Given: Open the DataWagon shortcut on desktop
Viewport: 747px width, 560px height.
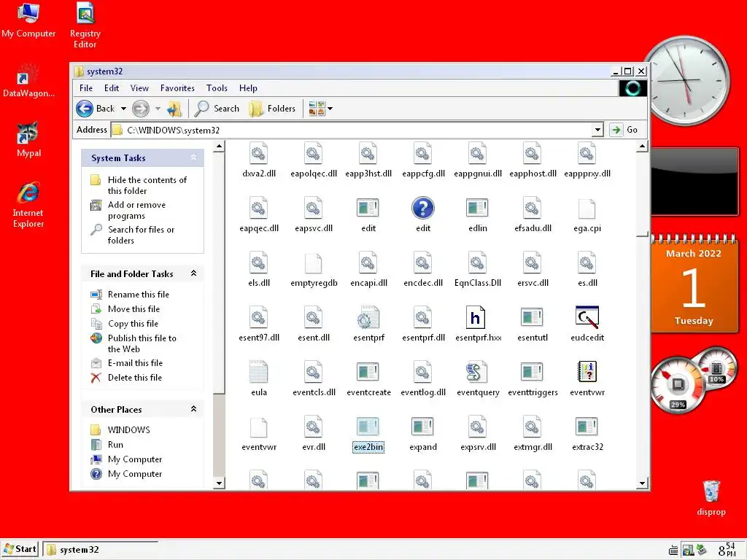Looking at the screenshot, I should coord(28,74).
